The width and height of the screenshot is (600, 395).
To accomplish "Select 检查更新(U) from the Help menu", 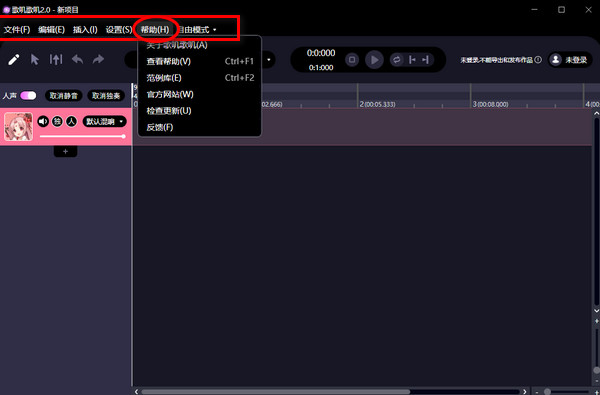I will click(169, 111).
